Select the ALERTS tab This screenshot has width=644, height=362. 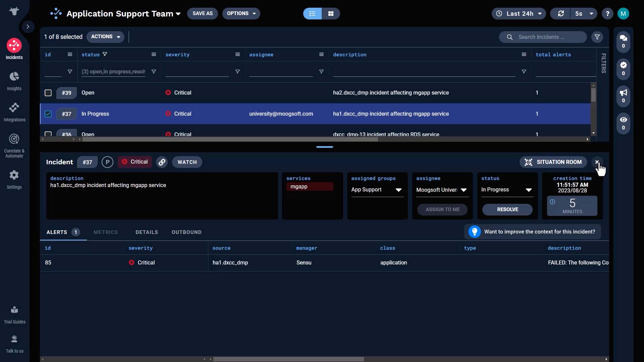point(63,232)
